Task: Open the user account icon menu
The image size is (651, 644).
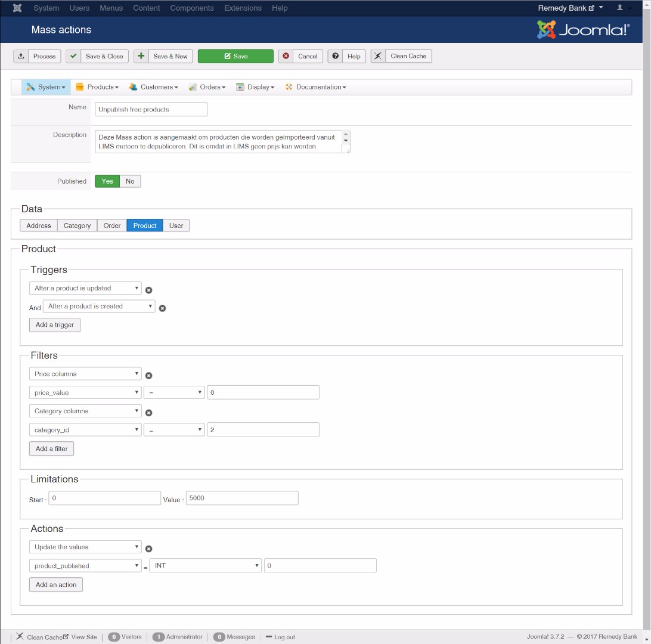Action: [620, 8]
